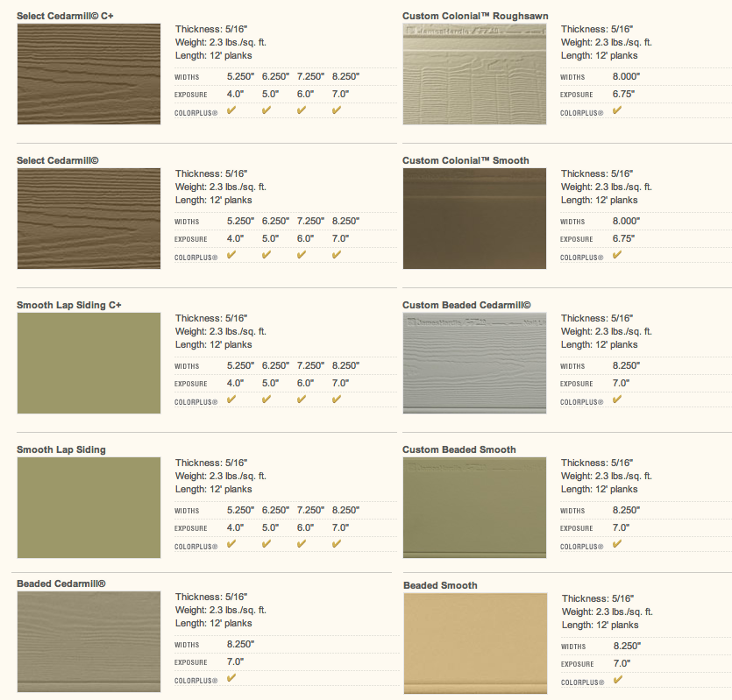Viewport: 732px width, 700px height.
Task: Click "Length: 12' planks" under Custom Colonial Smooth
Action: 600,201
